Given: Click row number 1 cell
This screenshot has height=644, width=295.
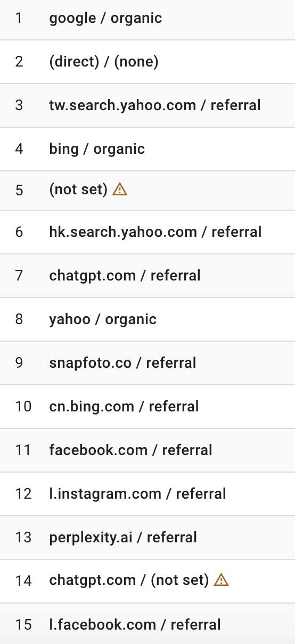Looking at the screenshot, I should click(x=19, y=18).
